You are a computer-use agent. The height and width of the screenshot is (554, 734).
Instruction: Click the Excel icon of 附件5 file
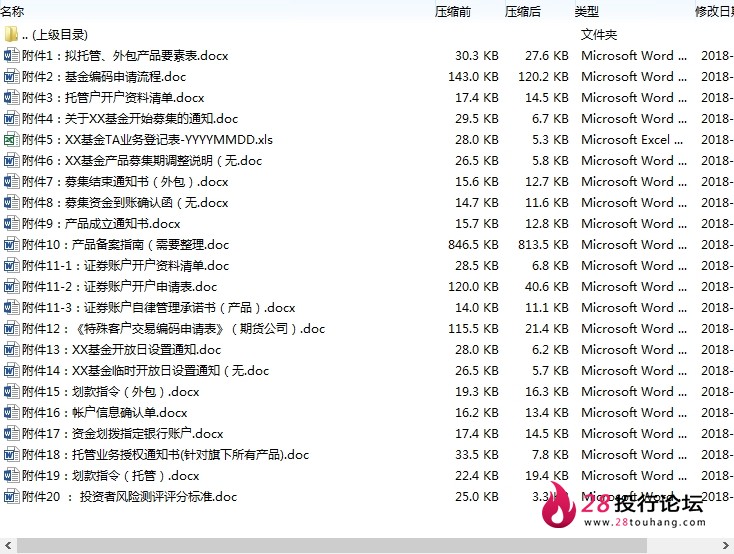tap(11, 140)
